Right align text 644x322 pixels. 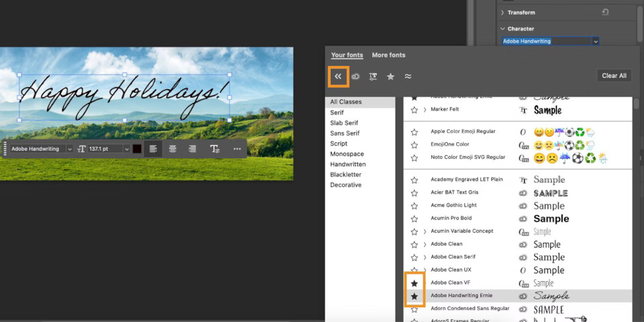click(193, 149)
